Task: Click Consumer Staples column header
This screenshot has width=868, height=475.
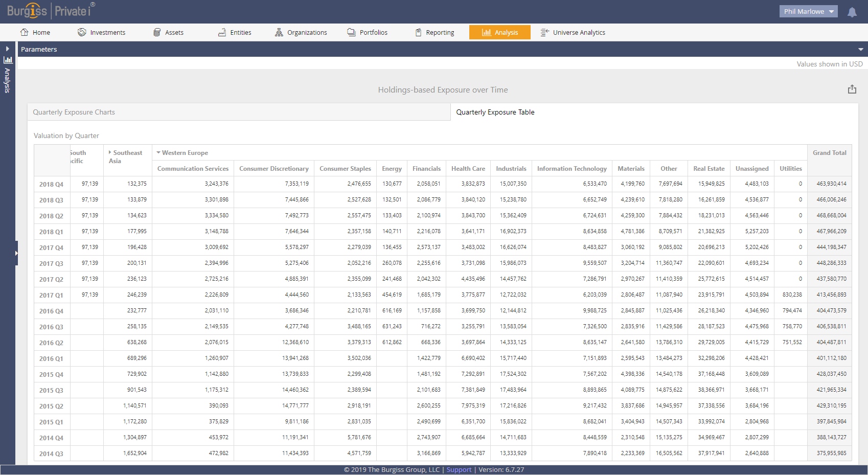Action: 345,168
